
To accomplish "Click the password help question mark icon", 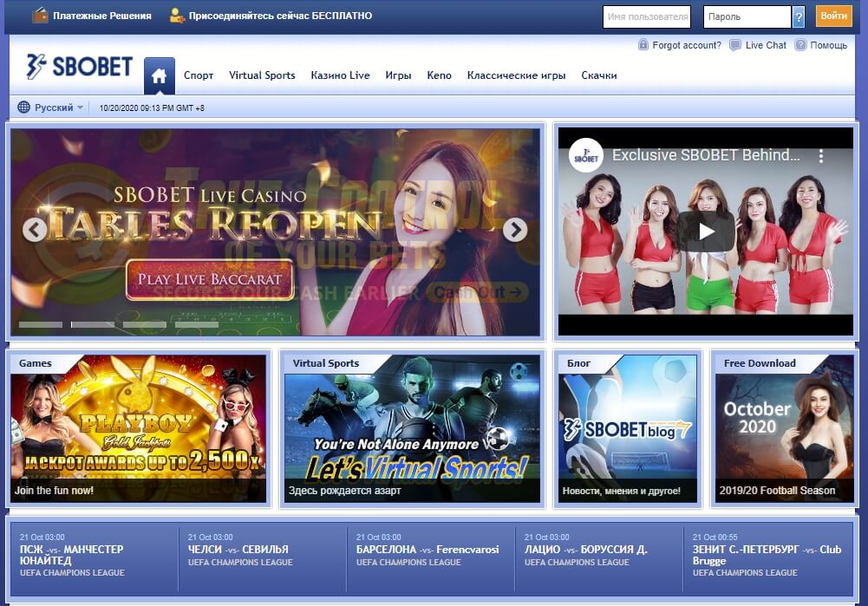I will click(799, 16).
